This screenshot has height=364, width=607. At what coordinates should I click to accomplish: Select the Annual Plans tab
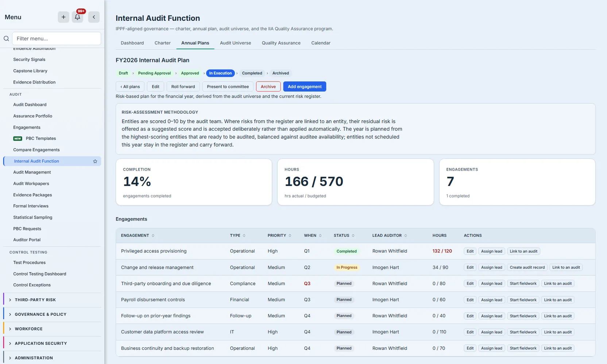pyautogui.click(x=195, y=43)
